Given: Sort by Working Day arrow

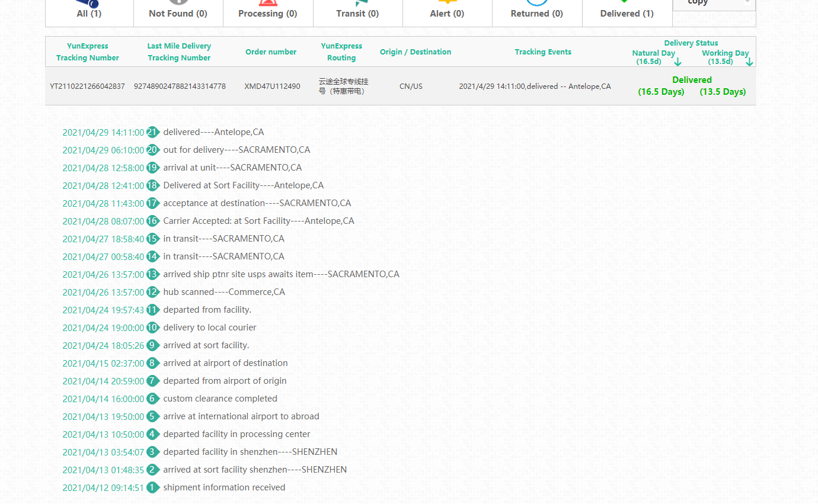Looking at the screenshot, I should click(x=749, y=62).
